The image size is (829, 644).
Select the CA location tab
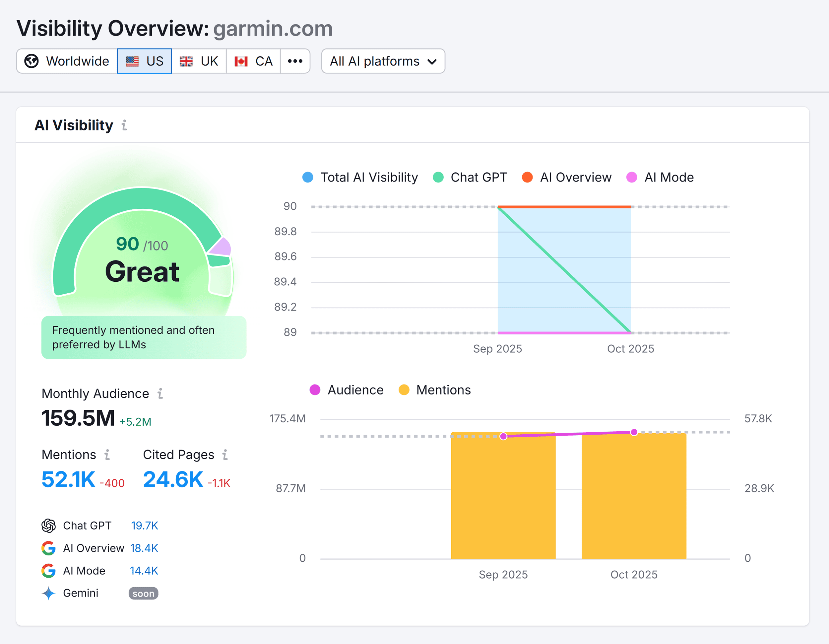pos(253,61)
